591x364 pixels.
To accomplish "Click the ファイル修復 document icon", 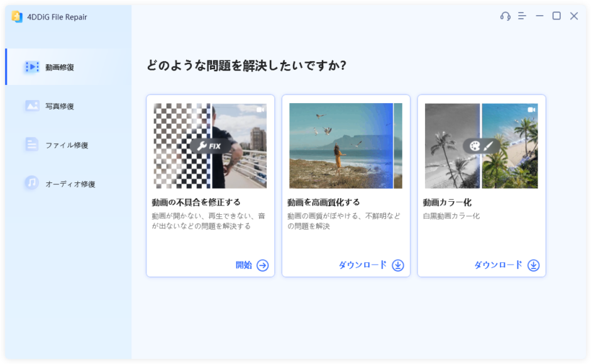I will pos(32,145).
